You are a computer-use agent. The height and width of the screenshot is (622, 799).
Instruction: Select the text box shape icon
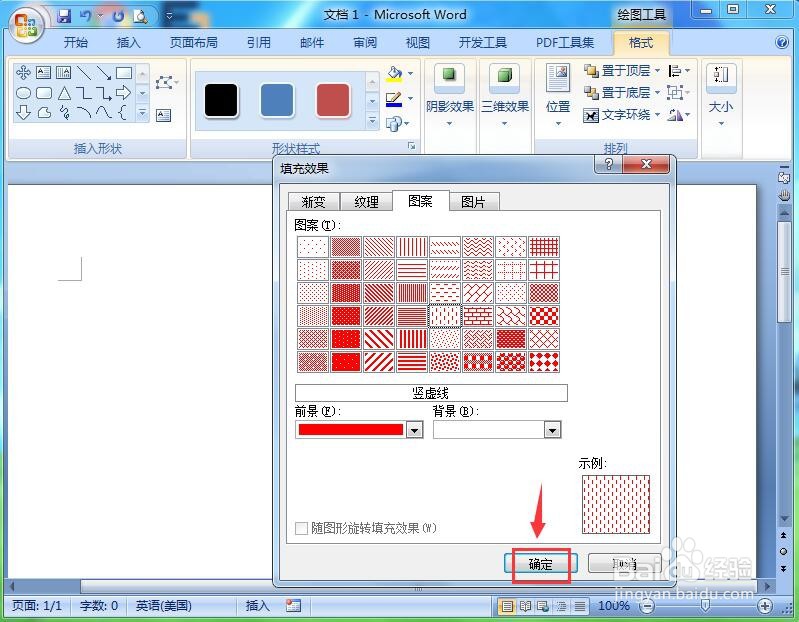coord(44,72)
